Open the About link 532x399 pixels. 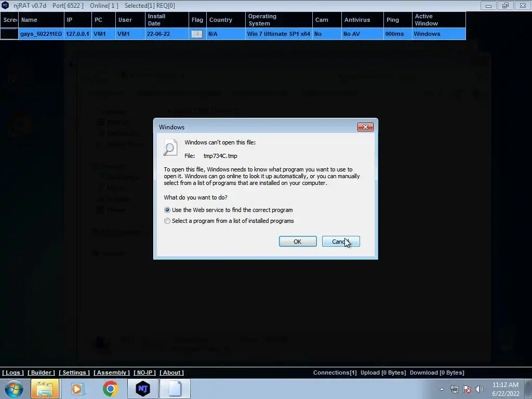171,373
